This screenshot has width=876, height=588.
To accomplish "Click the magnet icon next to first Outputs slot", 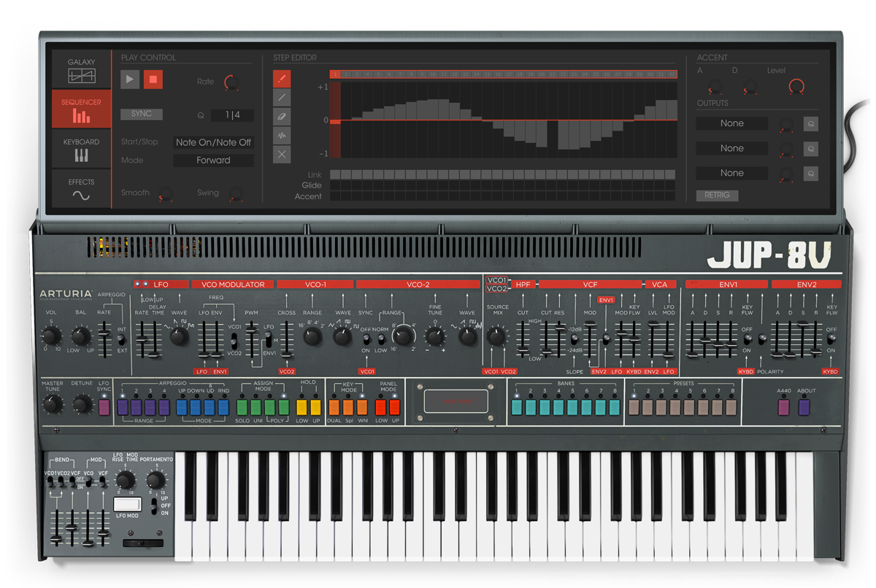I will coord(810,123).
